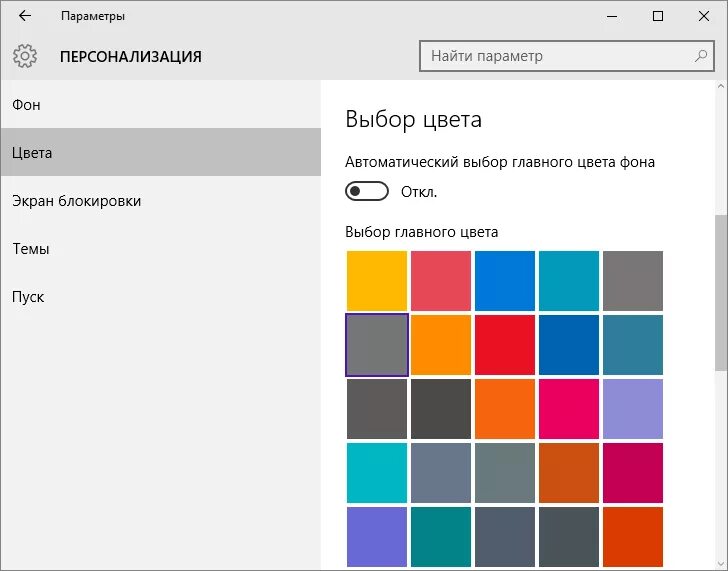Screen dimensions: 728x571
Task: Pick the pure red swatch
Action: (505, 345)
